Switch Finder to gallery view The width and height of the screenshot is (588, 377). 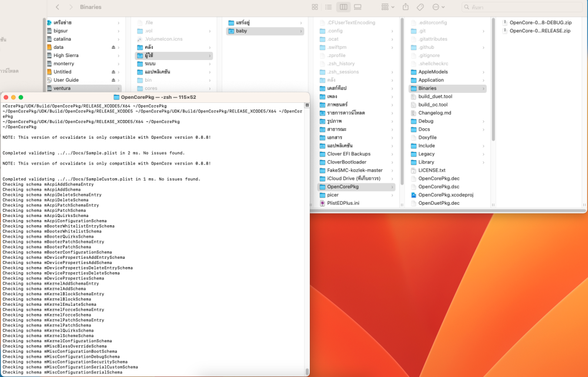pyautogui.click(x=358, y=6)
